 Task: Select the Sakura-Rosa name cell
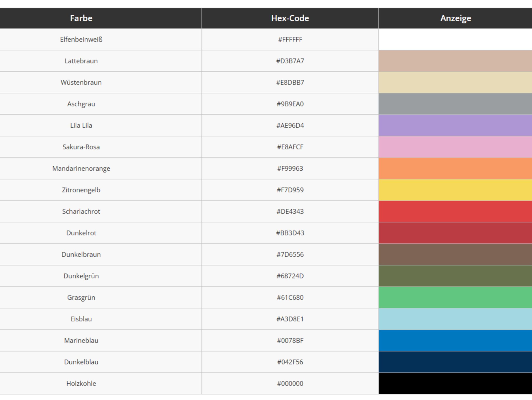[81, 147]
